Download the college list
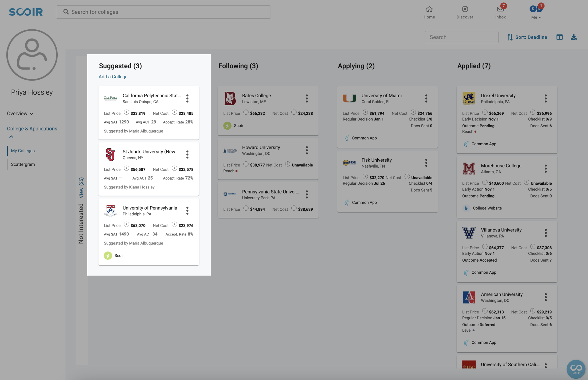The width and height of the screenshot is (588, 380). (573, 37)
